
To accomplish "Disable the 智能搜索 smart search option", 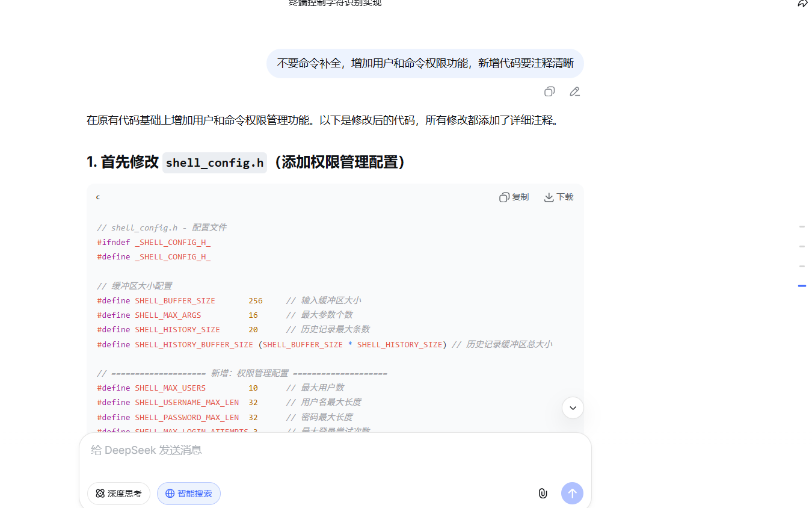I will pyautogui.click(x=189, y=494).
